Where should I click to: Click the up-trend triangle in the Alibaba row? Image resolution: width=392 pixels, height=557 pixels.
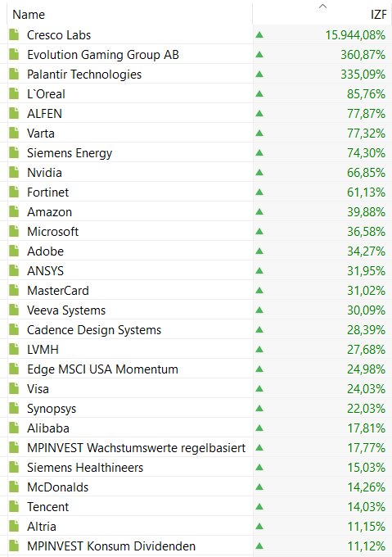259,428
